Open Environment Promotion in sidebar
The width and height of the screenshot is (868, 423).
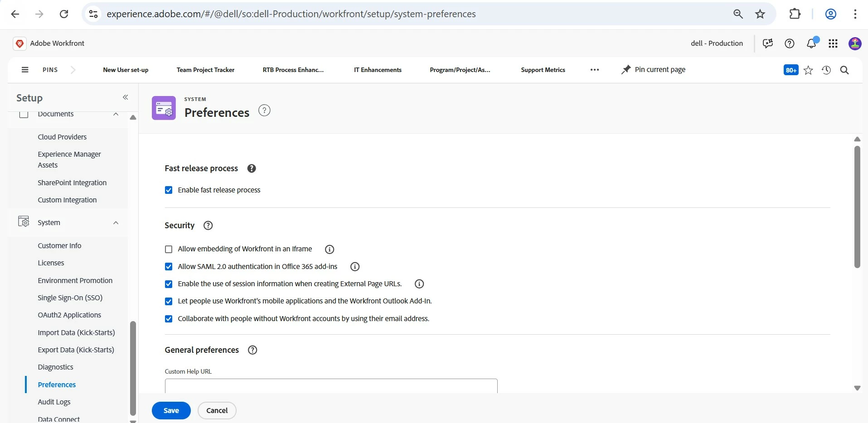click(x=75, y=281)
